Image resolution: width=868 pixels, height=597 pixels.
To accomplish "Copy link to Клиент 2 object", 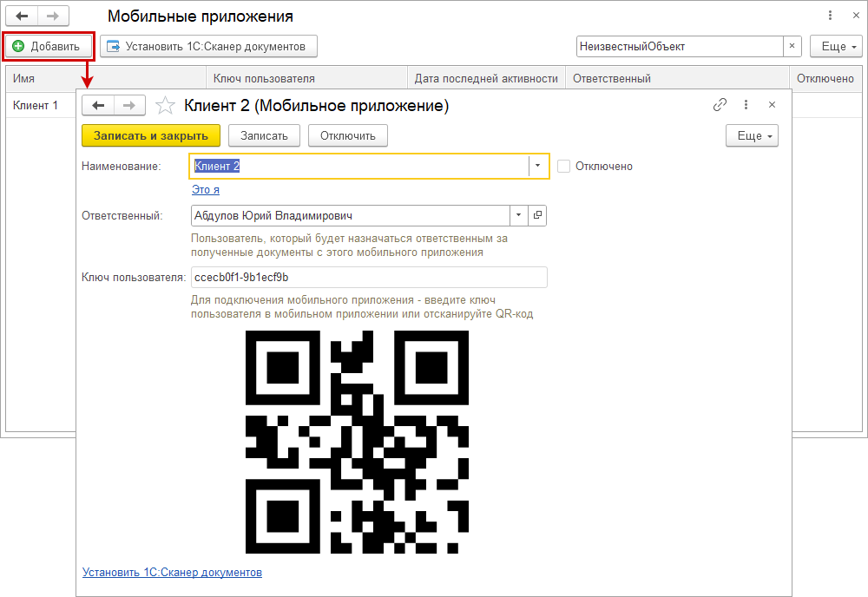I will (x=720, y=105).
